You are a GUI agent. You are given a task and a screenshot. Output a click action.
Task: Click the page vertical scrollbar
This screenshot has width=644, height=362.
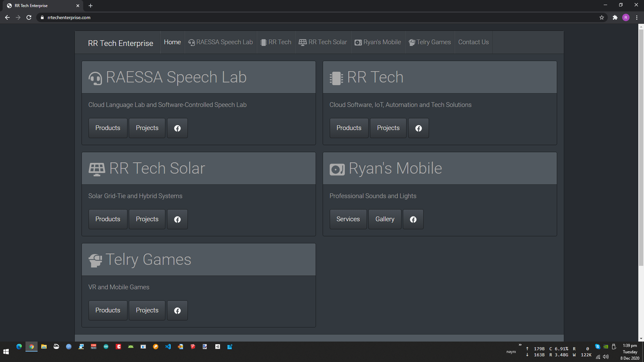(x=641, y=147)
